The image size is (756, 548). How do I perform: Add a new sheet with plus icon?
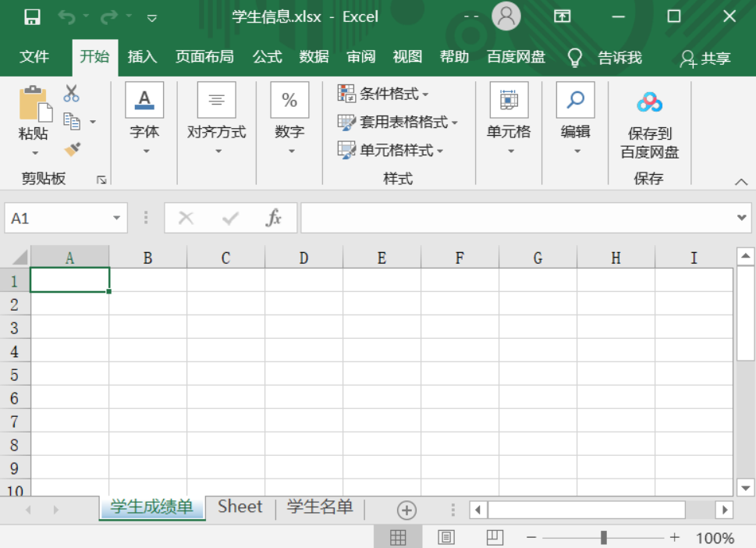click(406, 510)
